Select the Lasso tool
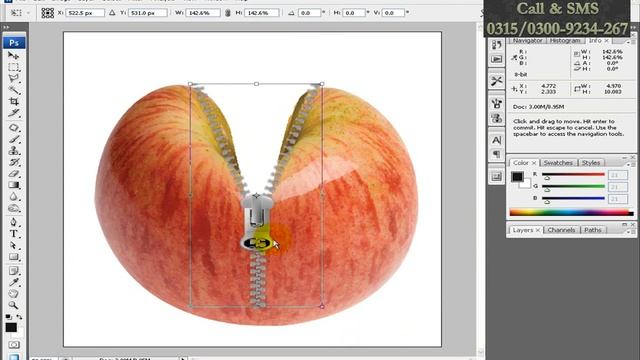Screen dimensions: 640x360 (x=13, y=78)
